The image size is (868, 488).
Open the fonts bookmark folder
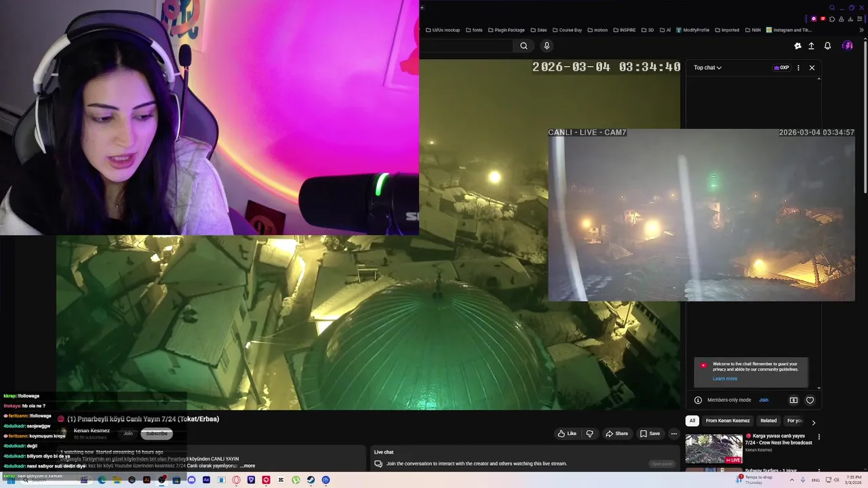click(x=473, y=30)
